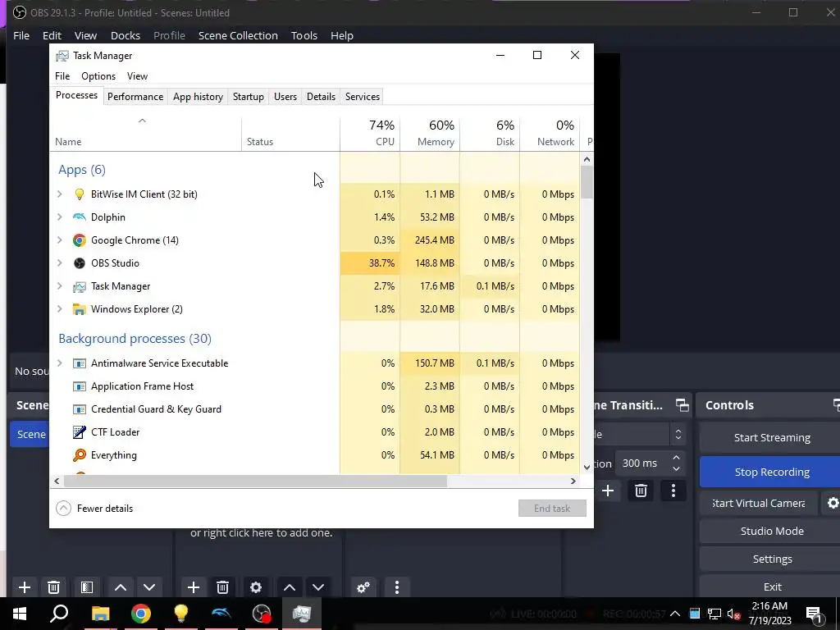This screenshot has height=630, width=840.
Task: Add a new scene with plus icon
Action: point(24,587)
